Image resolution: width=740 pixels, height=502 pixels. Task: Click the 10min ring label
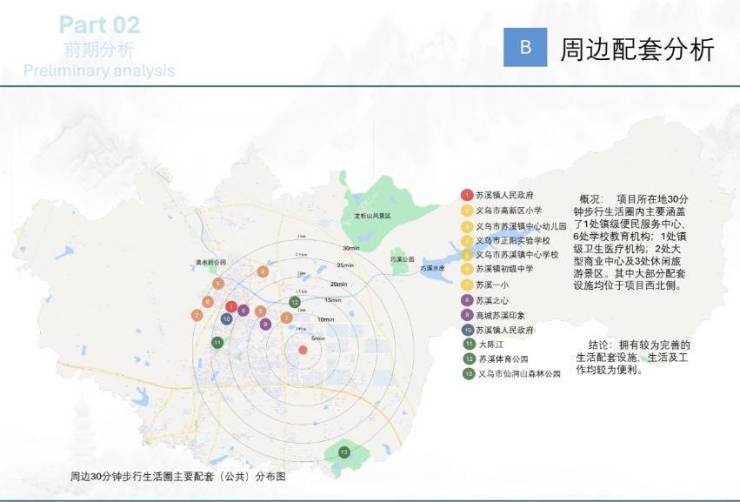click(326, 320)
